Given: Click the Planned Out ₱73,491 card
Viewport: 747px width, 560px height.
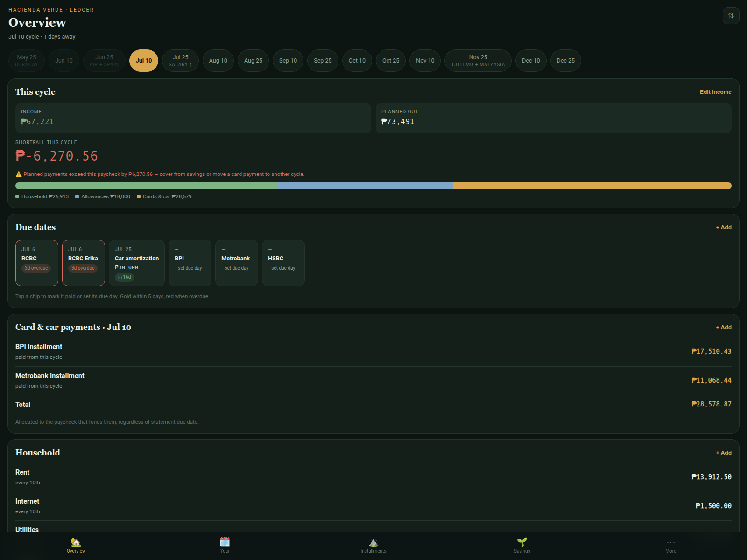Looking at the screenshot, I should tap(554, 118).
